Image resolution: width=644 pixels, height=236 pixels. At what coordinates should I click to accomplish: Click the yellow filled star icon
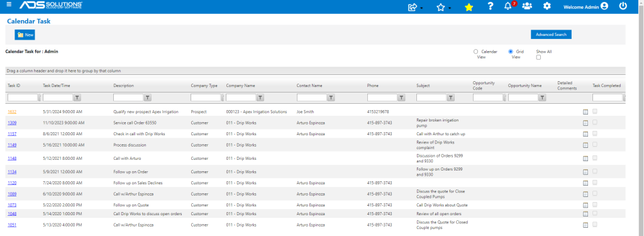tap(469, 7)
